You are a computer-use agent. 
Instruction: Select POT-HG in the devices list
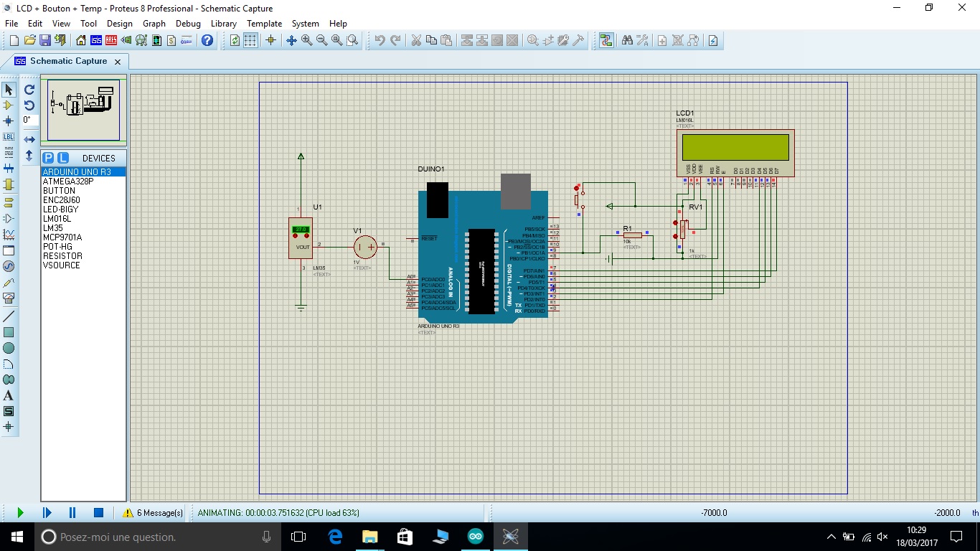(57, 247)
